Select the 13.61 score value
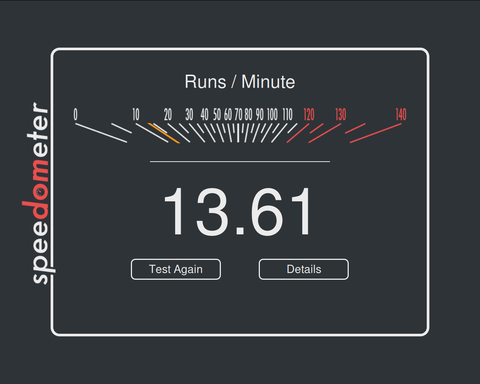 [x=238, y=211]
